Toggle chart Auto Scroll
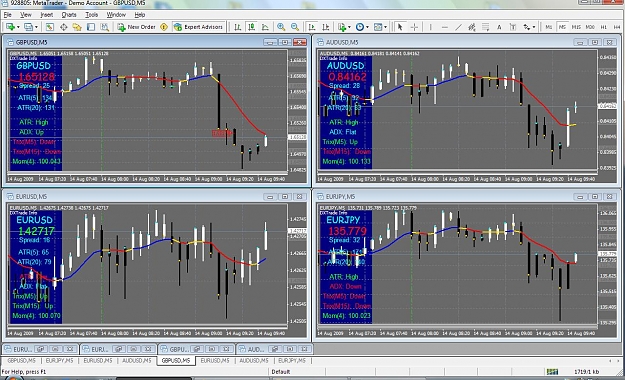 312,27
